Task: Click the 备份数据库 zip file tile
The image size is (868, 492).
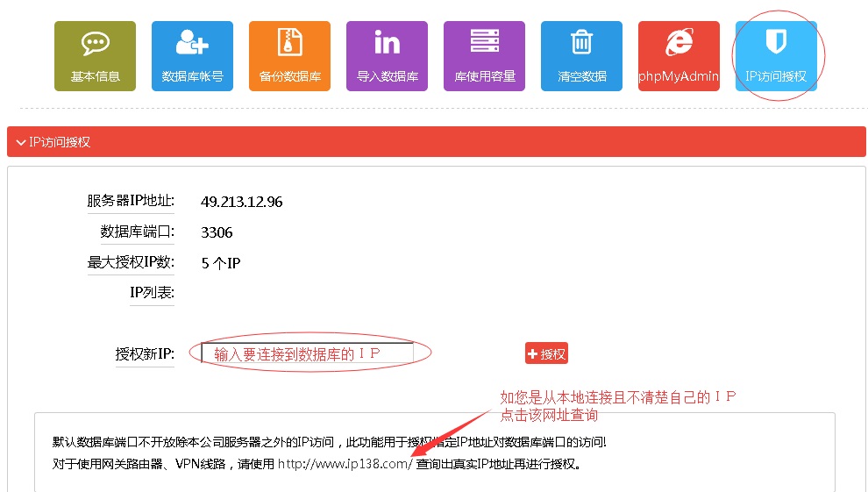Action: click(x=289, y=56)
